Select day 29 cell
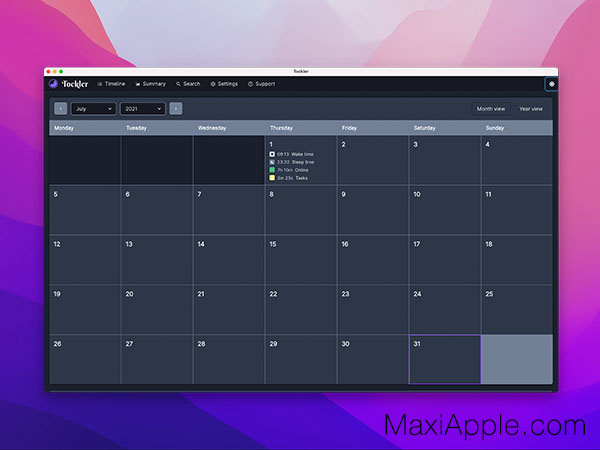 pos(300,359)
